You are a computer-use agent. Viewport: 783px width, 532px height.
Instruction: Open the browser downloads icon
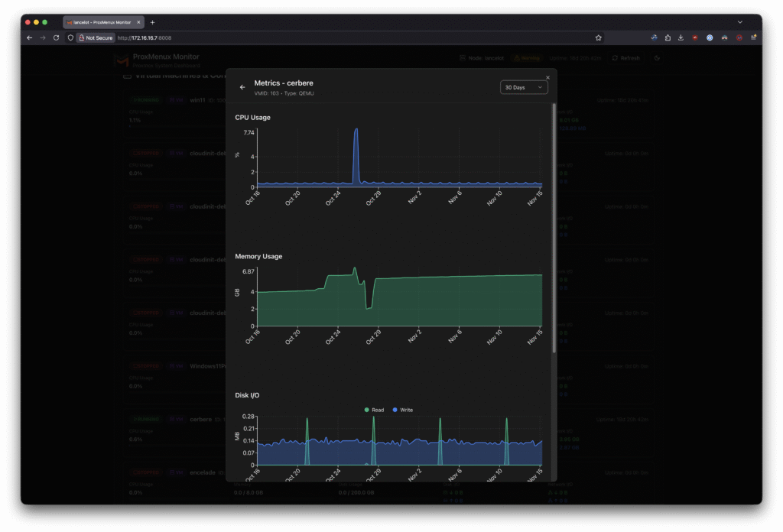(x=681, y=37)
